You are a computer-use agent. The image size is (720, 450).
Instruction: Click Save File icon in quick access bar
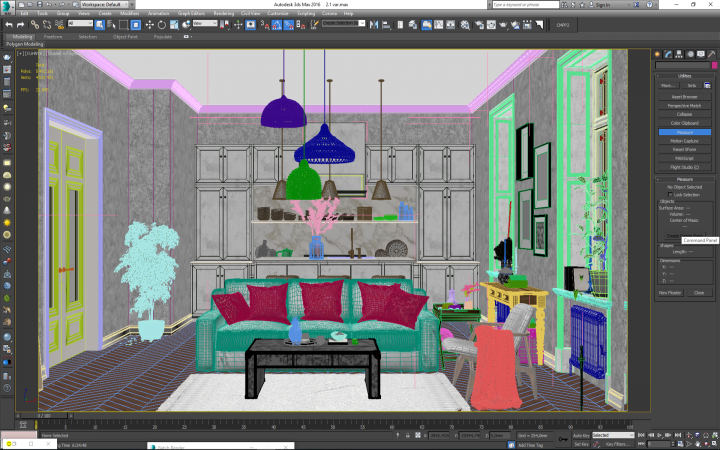[39, 5]
